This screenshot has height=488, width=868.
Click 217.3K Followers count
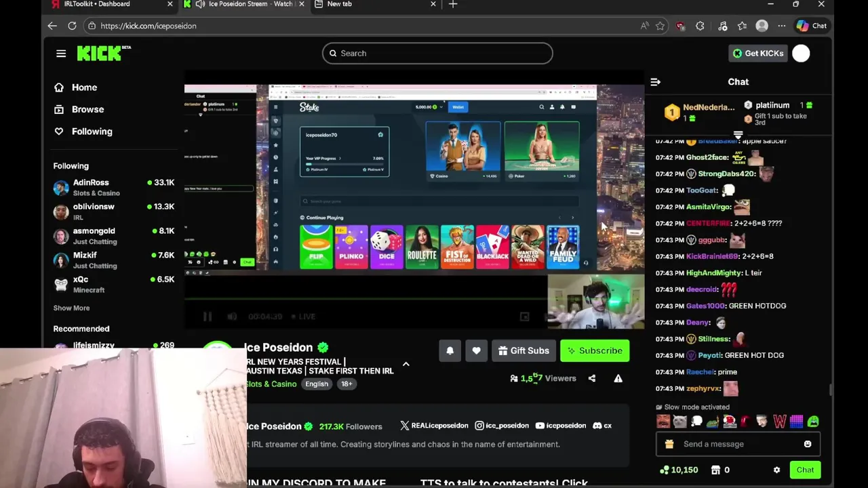click(x=351, y=426)
